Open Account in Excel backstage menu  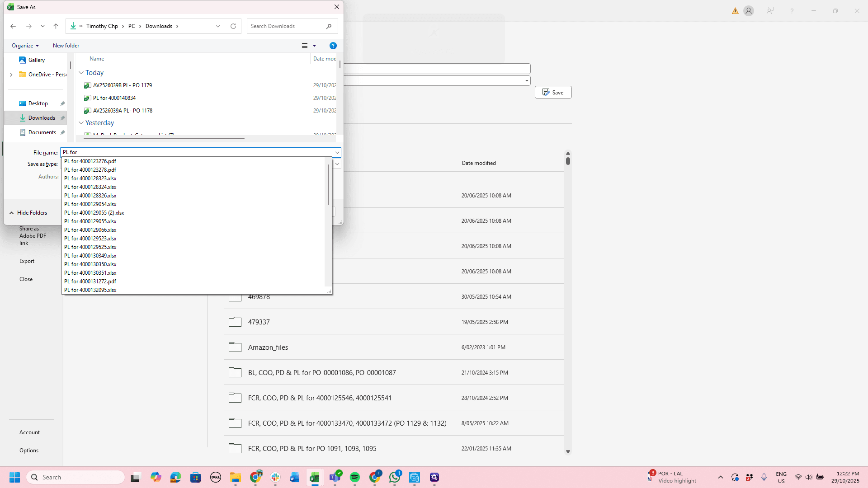(30, 432)
